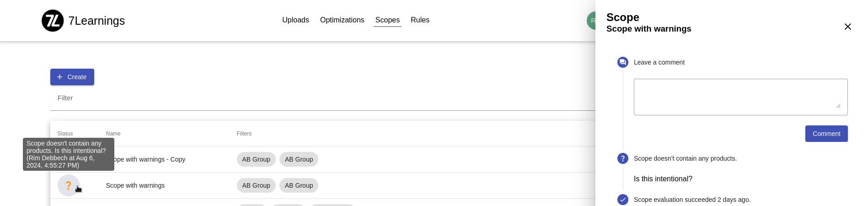This screenshot has width=868, height=206.
Task: Click the 7Learnings logo icon
Action: (53, 21)
